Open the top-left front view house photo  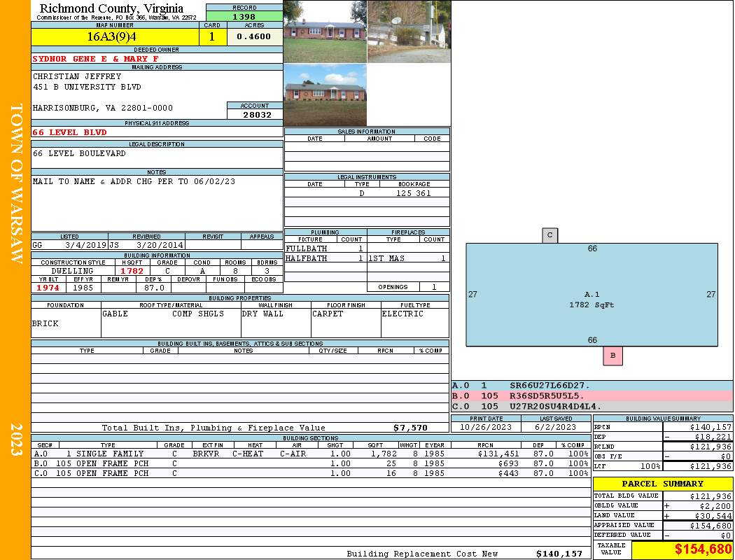[x=325, y=31]
